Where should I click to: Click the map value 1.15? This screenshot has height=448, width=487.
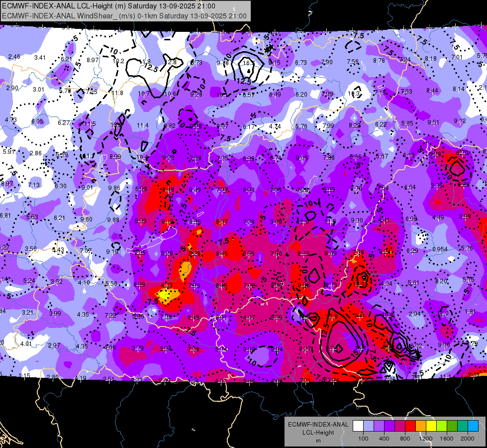click(x=24, y=375)
